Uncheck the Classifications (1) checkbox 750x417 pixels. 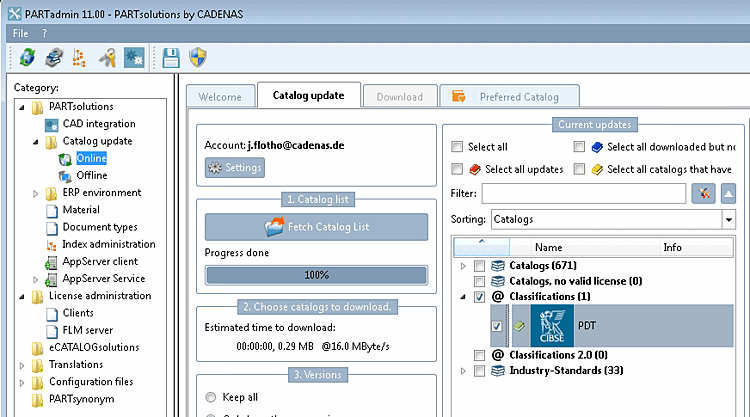[x=479, y=297]
